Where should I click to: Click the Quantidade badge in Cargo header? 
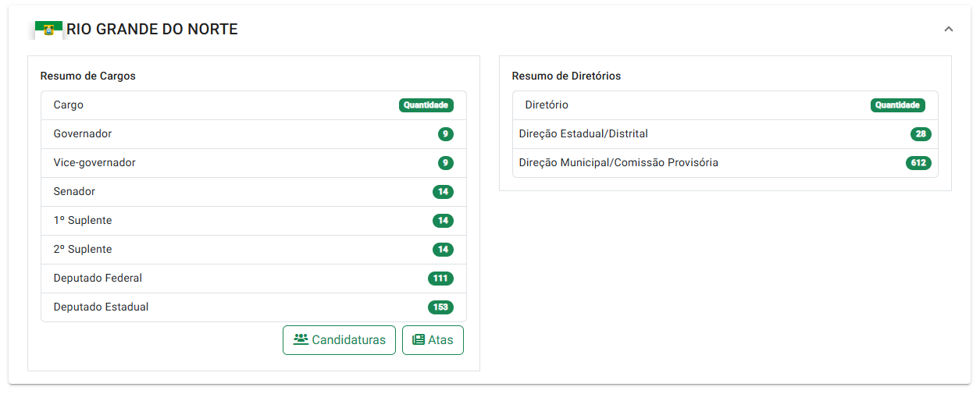[x=426, y=105]
